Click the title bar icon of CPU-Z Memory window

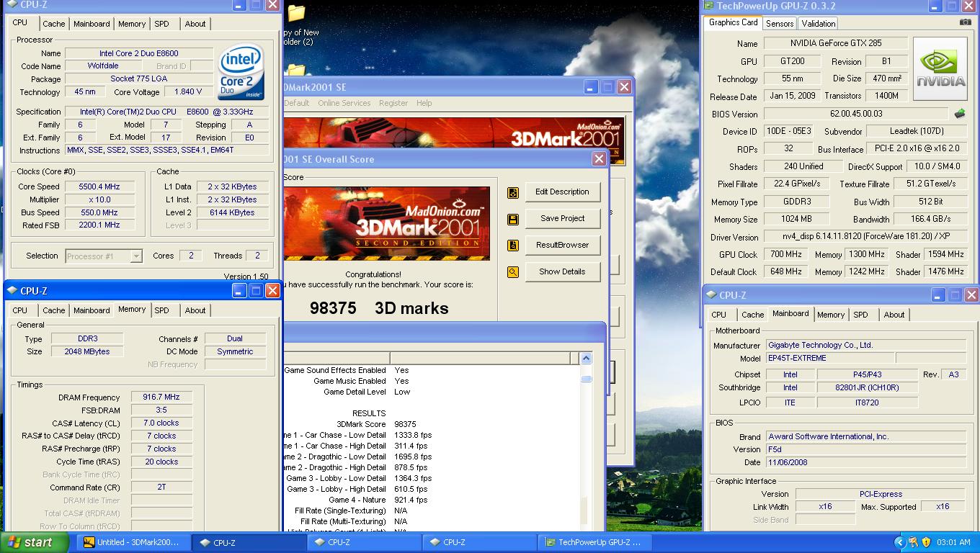tap(13, 291)
